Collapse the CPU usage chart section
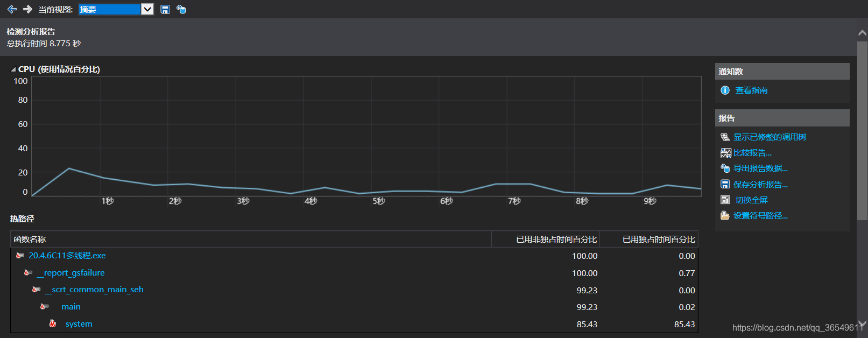Viewport: 868px width, 338px height. (13, 69)
